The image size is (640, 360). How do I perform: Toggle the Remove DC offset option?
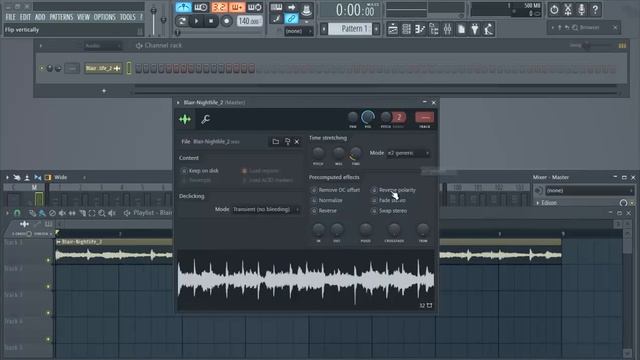336,190
